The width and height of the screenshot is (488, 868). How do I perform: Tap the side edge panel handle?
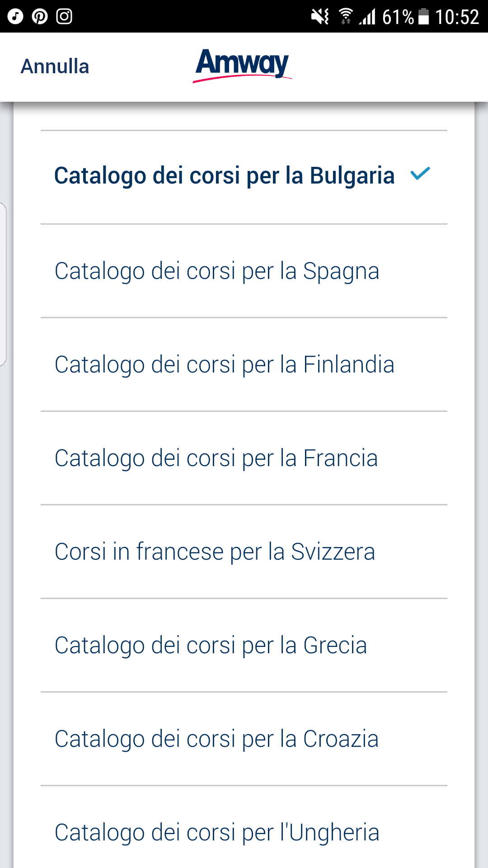(3, 284)
